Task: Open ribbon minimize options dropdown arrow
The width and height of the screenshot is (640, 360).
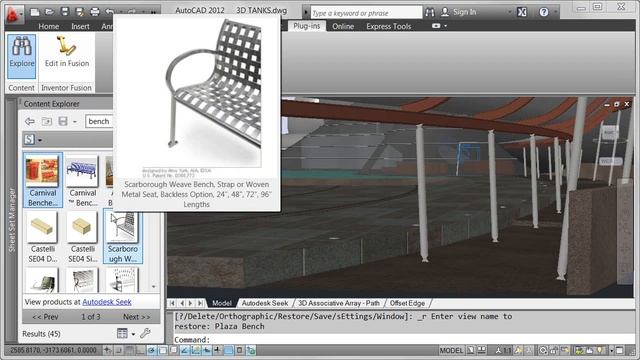Action: 445,26
